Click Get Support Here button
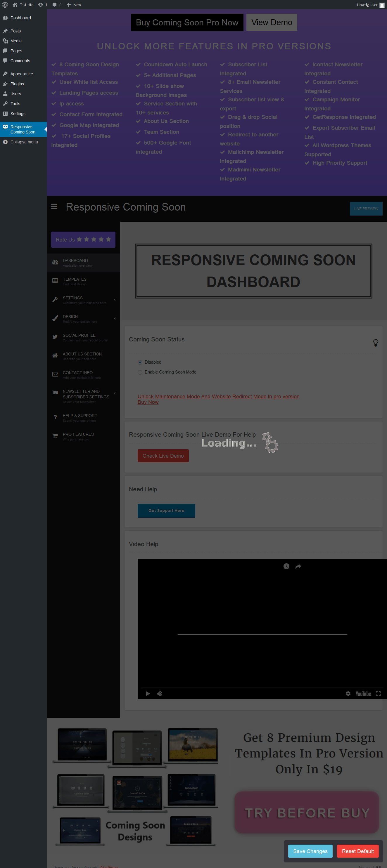This screenshot has width=387, height=868. [166, 511]
